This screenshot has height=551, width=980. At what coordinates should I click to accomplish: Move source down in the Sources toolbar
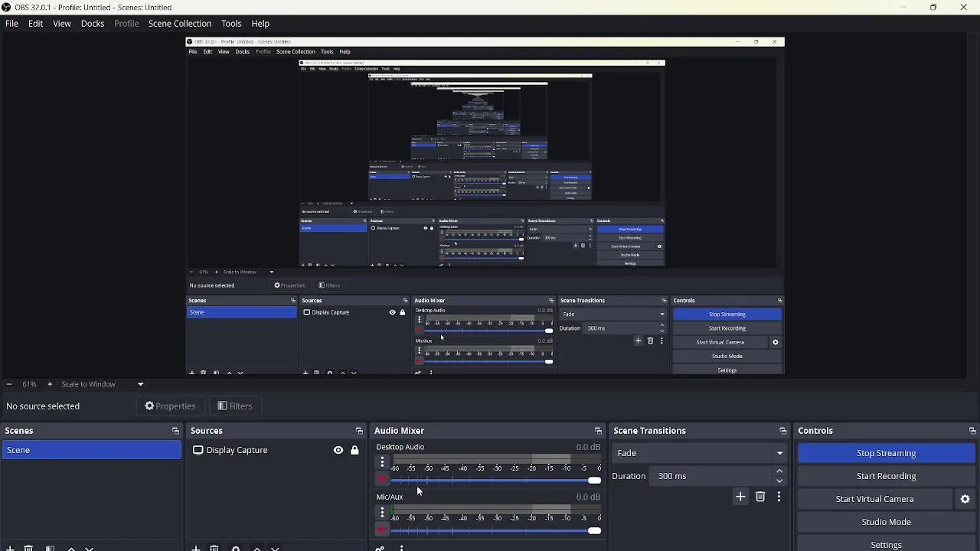[276, 548]
